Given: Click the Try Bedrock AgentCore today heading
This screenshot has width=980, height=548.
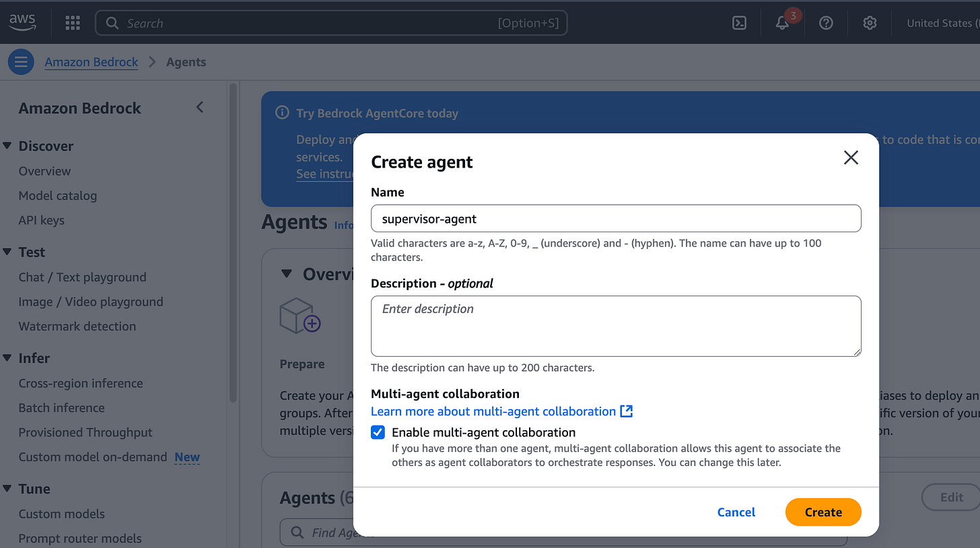Looking at the screenshot, I should [377, 114].
